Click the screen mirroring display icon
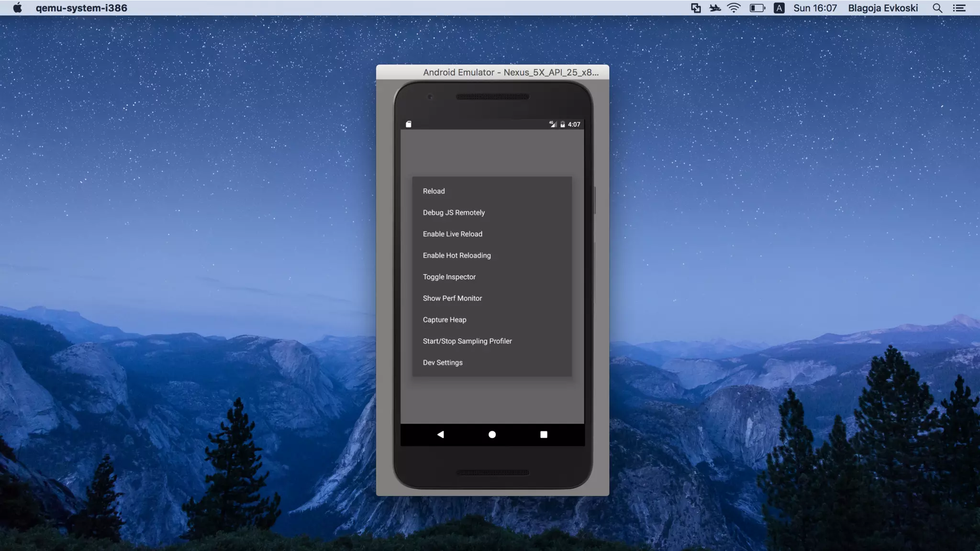The image size is (980, 551). point(696,8)
